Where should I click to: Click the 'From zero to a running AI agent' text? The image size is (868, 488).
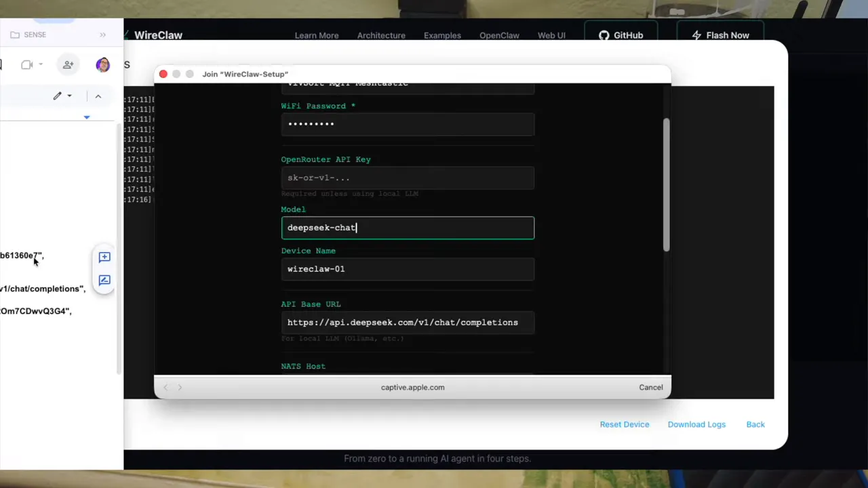tap(437, 459)
